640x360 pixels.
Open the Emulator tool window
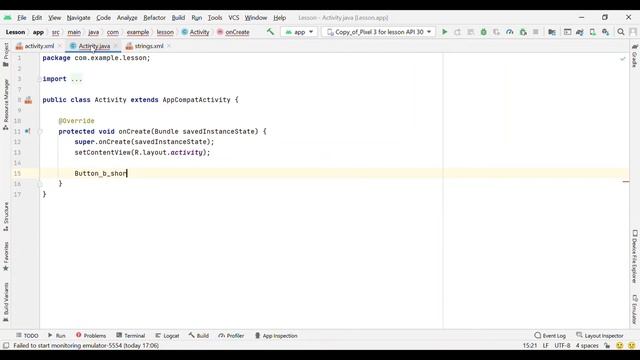(634, 309)
